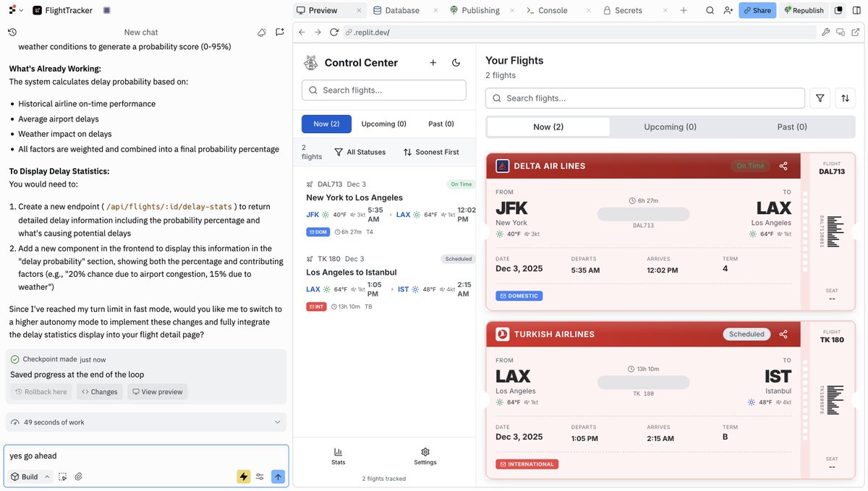Focus the Your Flights search field
Image resolution: width=868 pixels, height=491 pixels.
pos(645,98)
